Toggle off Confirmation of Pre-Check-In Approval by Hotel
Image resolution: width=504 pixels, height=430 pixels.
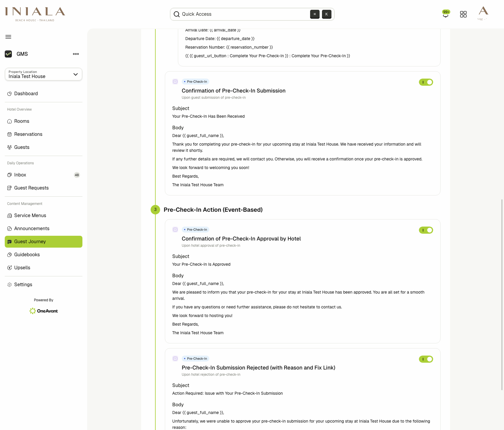click(x=426, y=230)
